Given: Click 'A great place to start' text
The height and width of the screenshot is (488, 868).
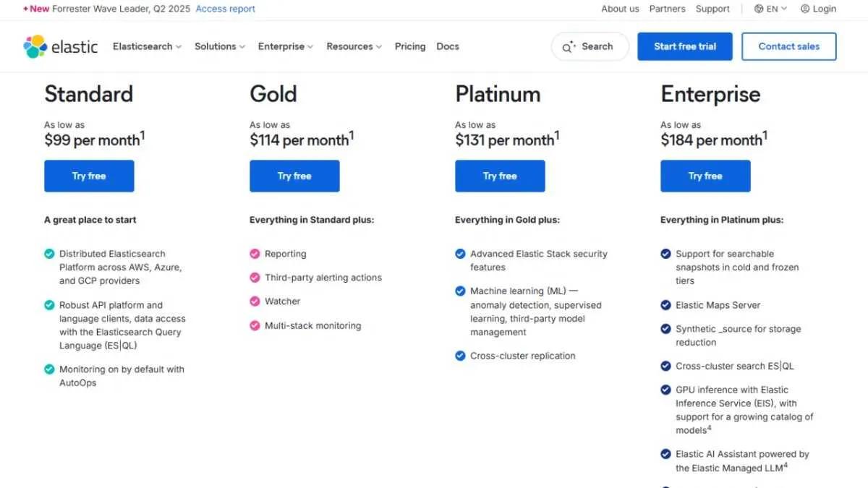Looking at the screenshot, I should pyautogui.click(x=90, y=220).
